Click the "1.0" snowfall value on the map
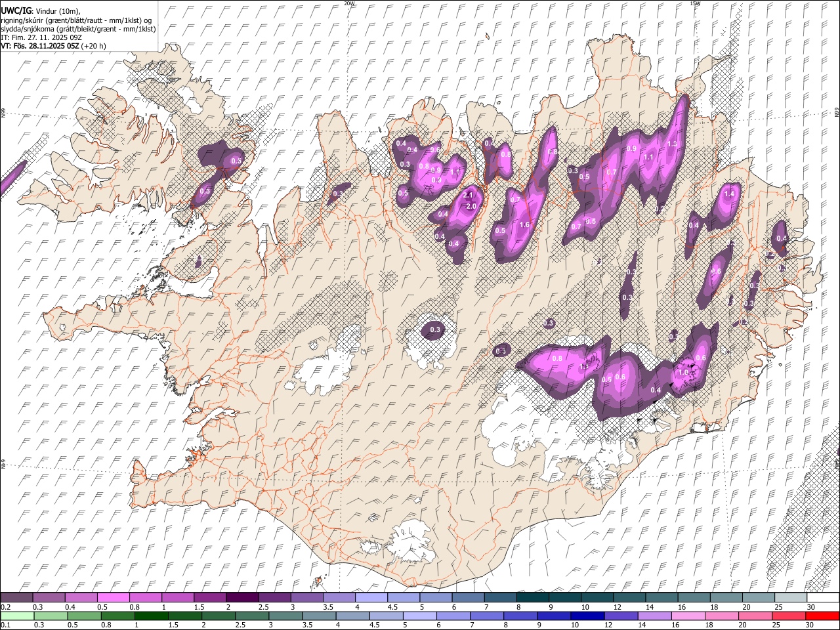The width and height of the screenshot is (840, 630). (x=683, y=372)
